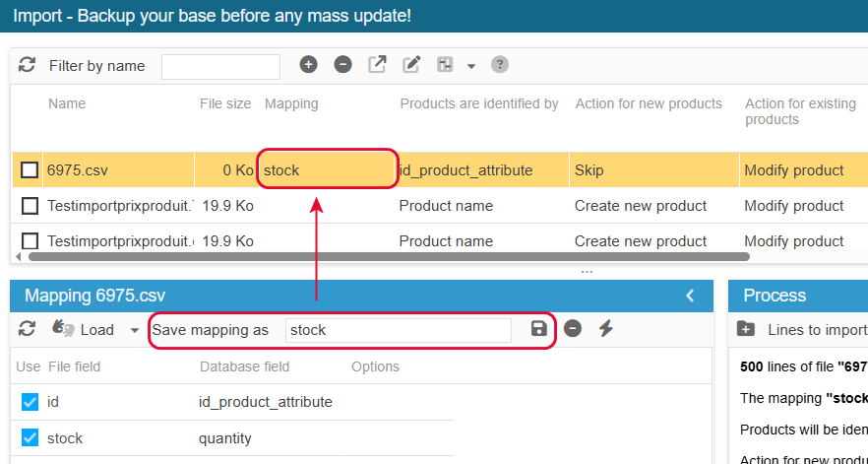Image resolution: width=868 pixels, height=464 pixels.
Task: Click the edit pencil icon in toolbar
Action: tap(410, 65)
